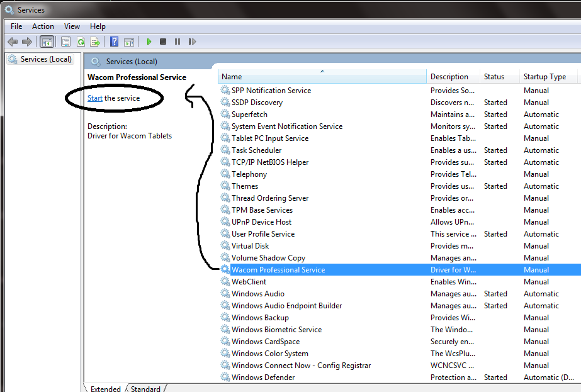
Task: Select Windows Connect Now - Config Registrar row
Action: point(400,365)
